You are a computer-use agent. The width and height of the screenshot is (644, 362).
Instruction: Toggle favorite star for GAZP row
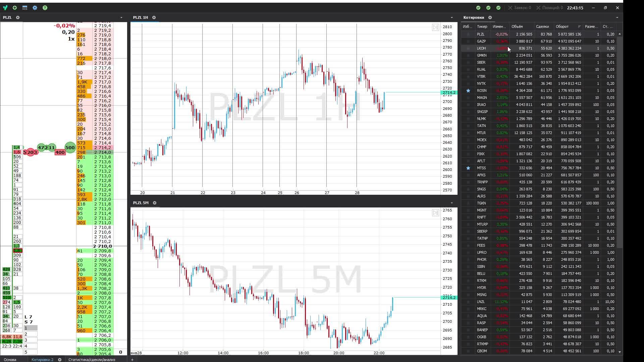[x=468, y=41]
